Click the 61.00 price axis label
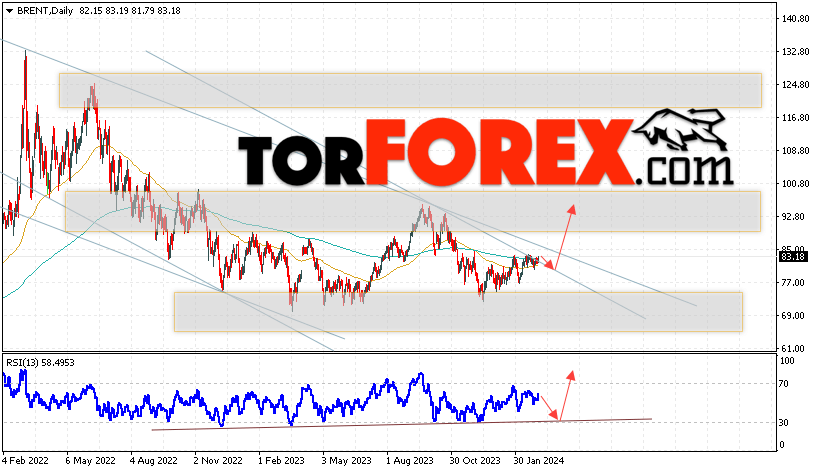This screenshot has width=816, height=472. point(793,348)
